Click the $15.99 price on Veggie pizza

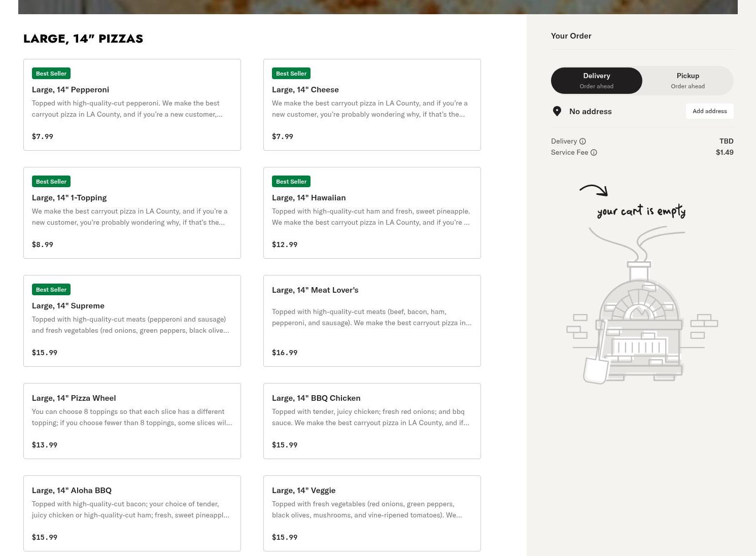point(285,537)
